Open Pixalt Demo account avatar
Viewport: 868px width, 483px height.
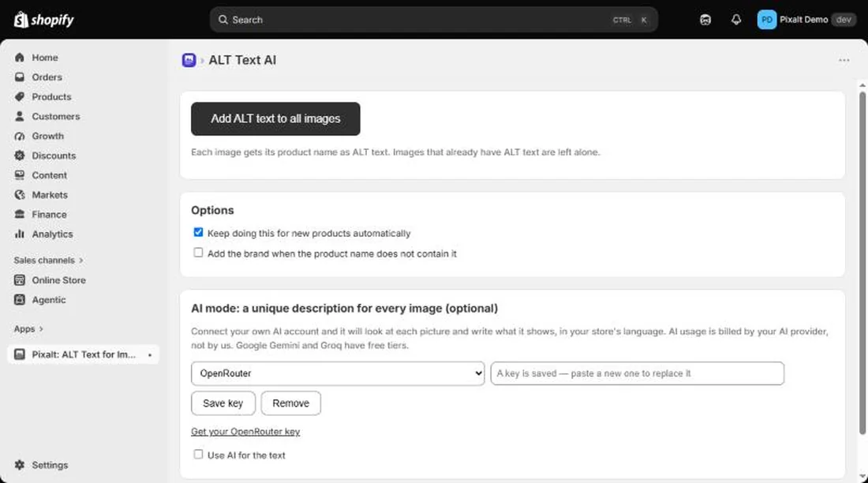[x=767, y=20]
